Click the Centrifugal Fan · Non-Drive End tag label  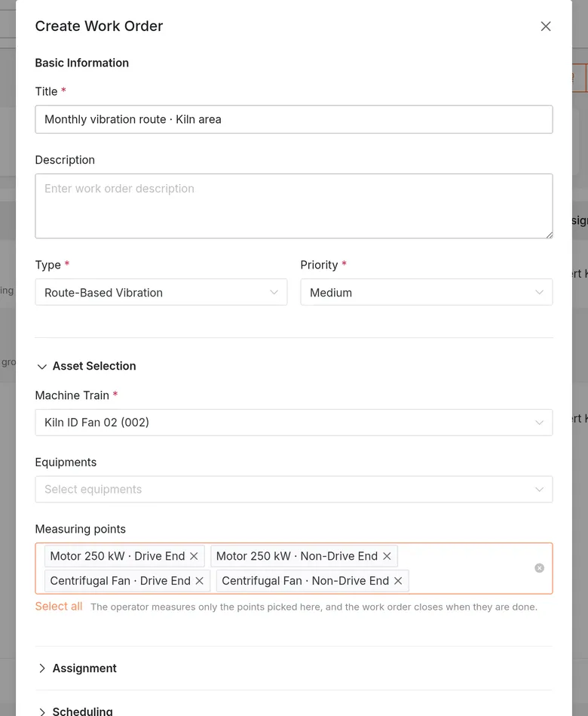coord(305,581)
